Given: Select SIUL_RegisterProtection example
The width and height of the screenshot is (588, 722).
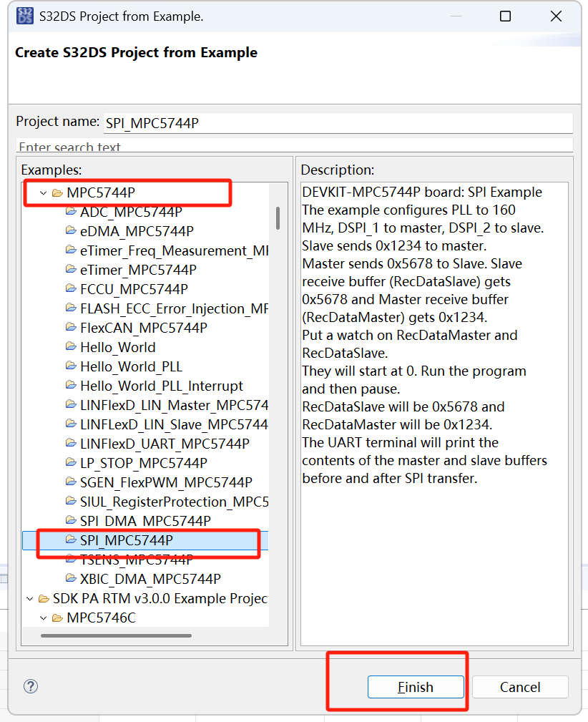Looking at the screenshot, I should point(174,502).
